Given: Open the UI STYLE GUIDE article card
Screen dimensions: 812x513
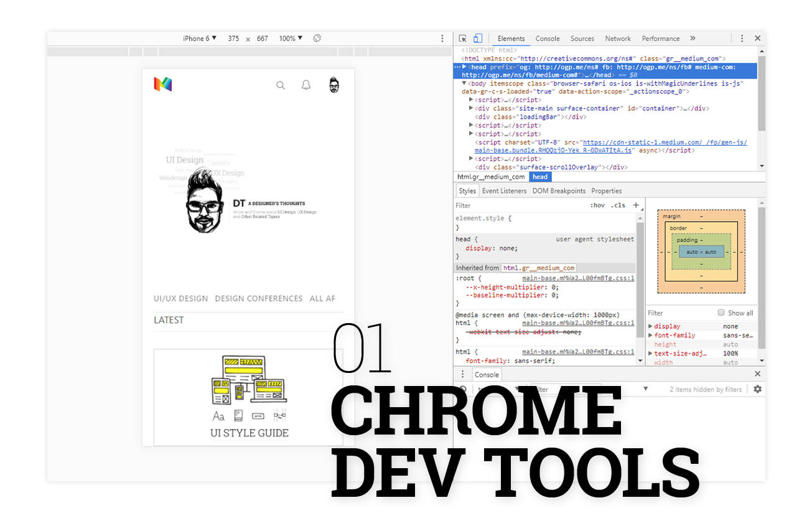Looking at the screenshot, I should click(x=249, y=397).
